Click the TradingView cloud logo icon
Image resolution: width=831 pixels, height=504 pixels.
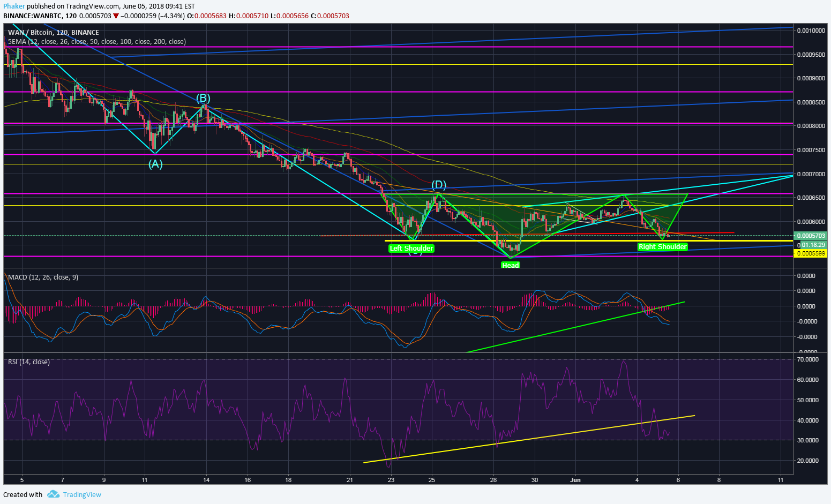[53, 494]
